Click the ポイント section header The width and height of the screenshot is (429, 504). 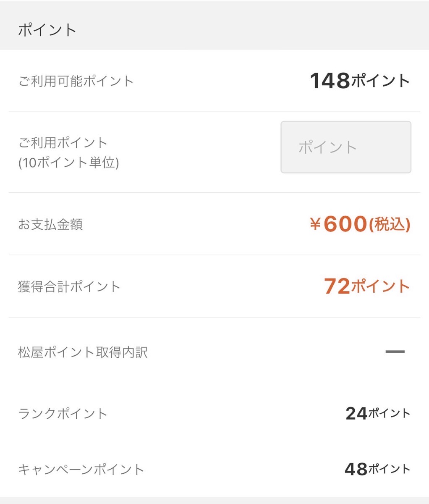pyautogui.click(x=47, y=30)
